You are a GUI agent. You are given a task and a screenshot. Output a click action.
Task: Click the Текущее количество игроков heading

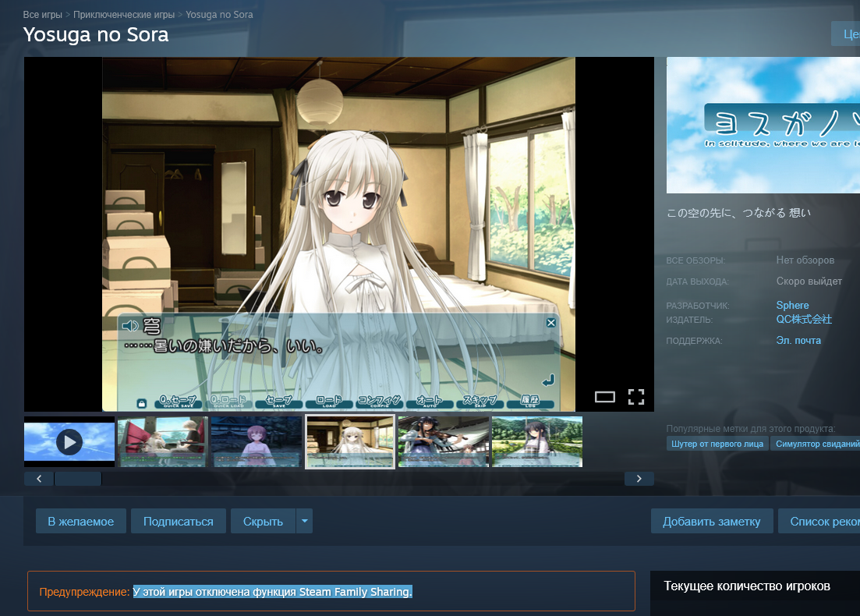[x=747, y=586]
